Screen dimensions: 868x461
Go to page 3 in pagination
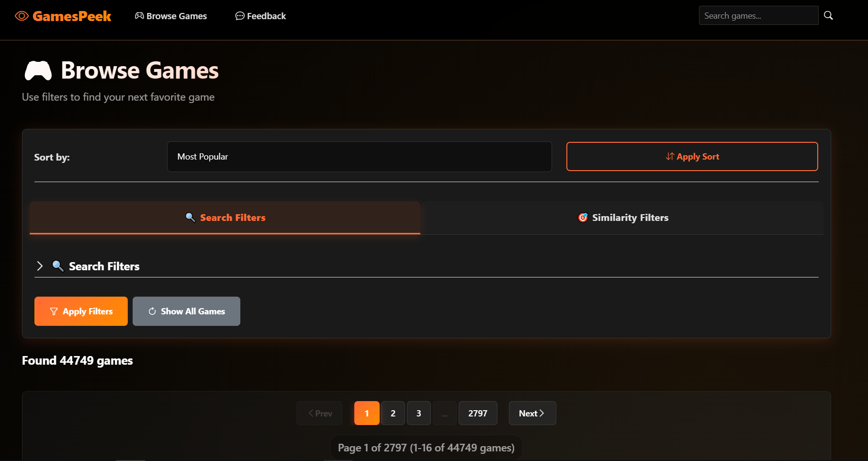pyautogui.click(x=419, y=413)
